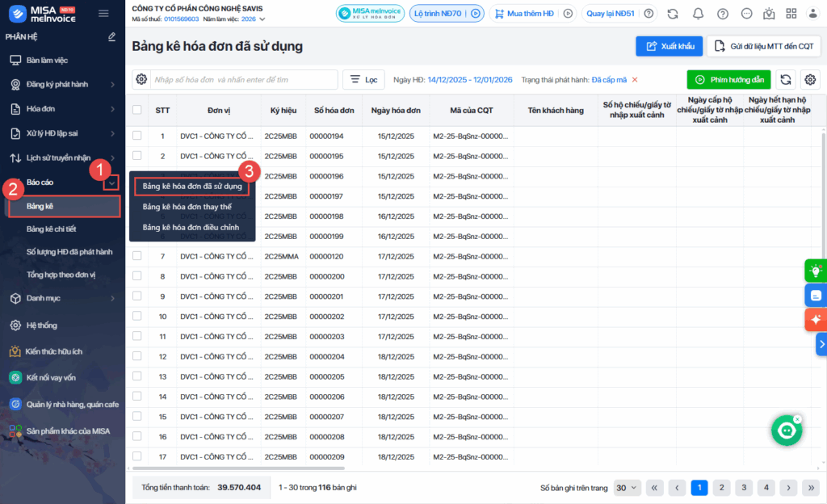Toggle the select-all checkbox in table header
827x504 pixels.
pos(137,110)
